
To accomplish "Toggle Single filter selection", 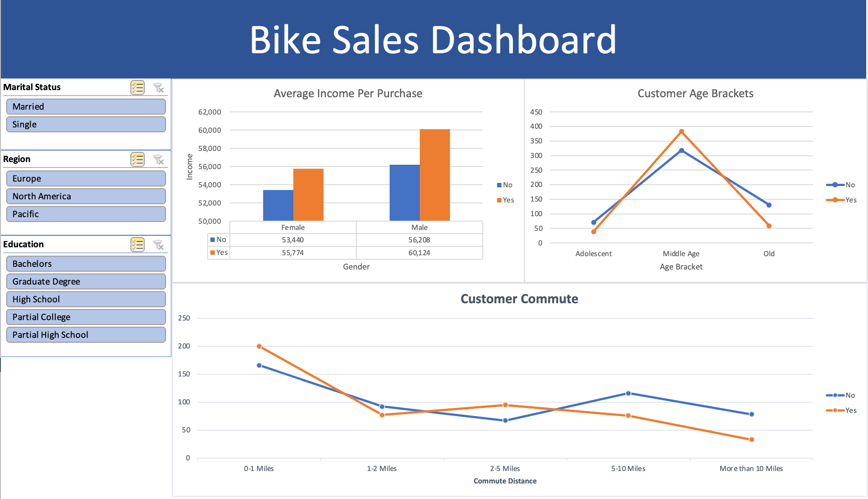I will pos(85,124).
